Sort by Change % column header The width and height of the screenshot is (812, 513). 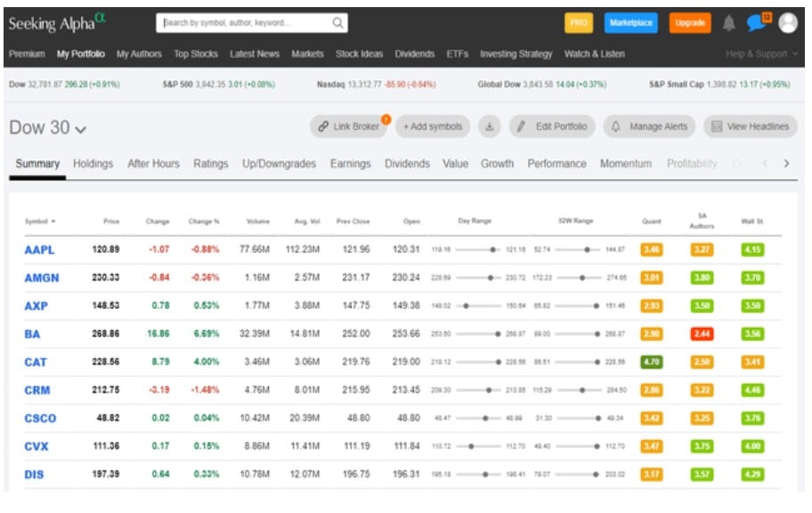tap(204, 221)
